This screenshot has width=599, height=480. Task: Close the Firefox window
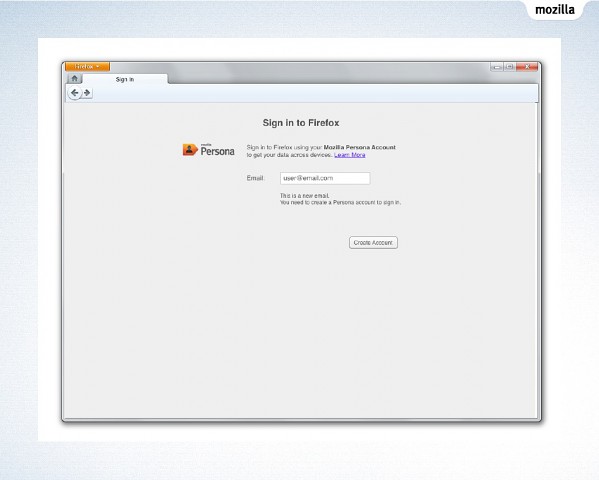pos(527,67)
